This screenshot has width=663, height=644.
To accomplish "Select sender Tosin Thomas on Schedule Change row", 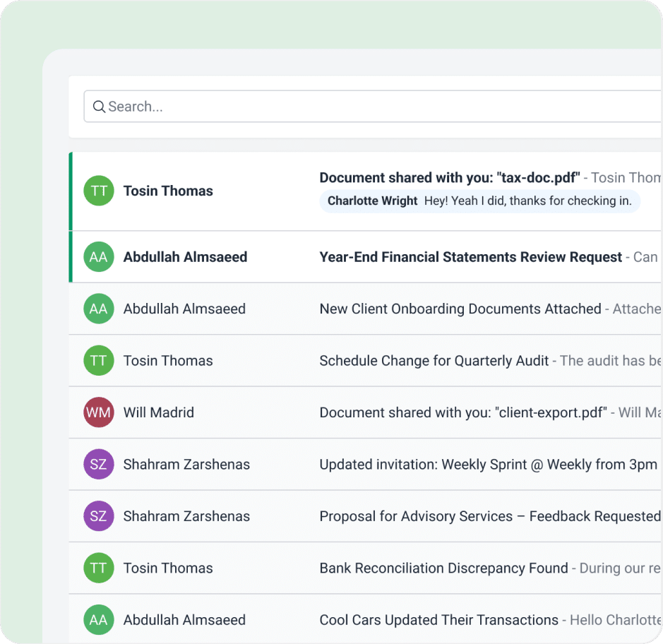I will click(x=168, y=361).
